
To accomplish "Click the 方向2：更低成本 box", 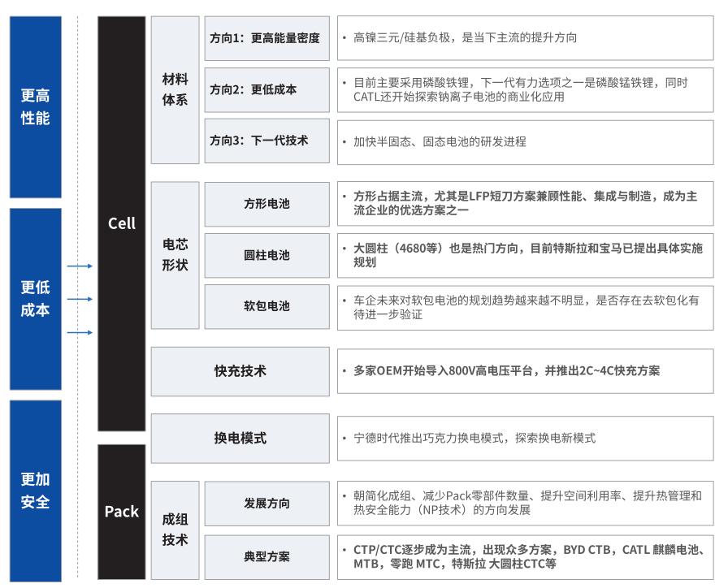I will point(266,89).
